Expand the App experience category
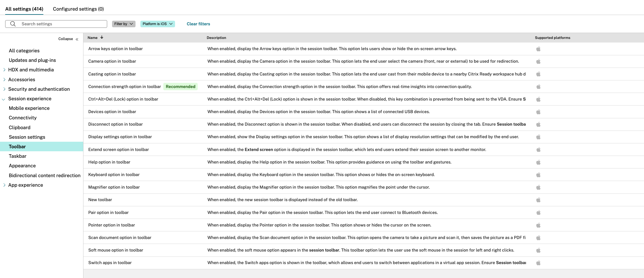This screenshot has height=278, width=644. click(4, 185)
